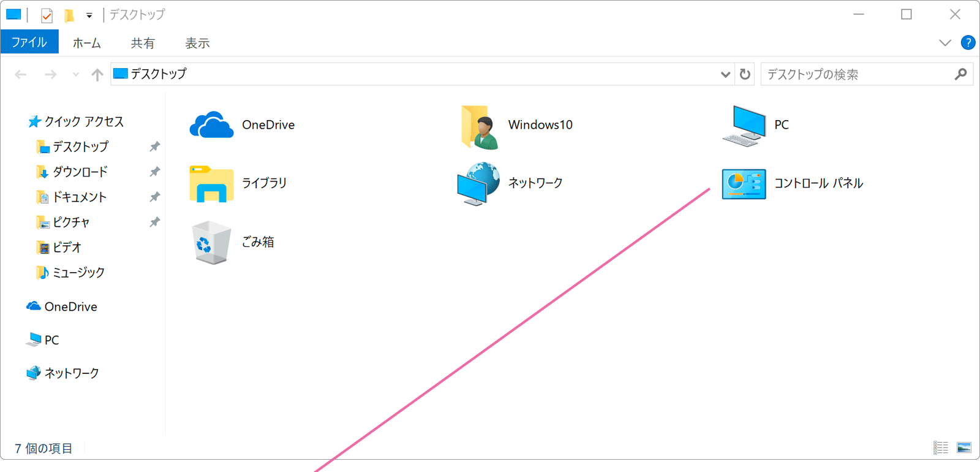Open the ファイル menu tab

coord(29,42)
